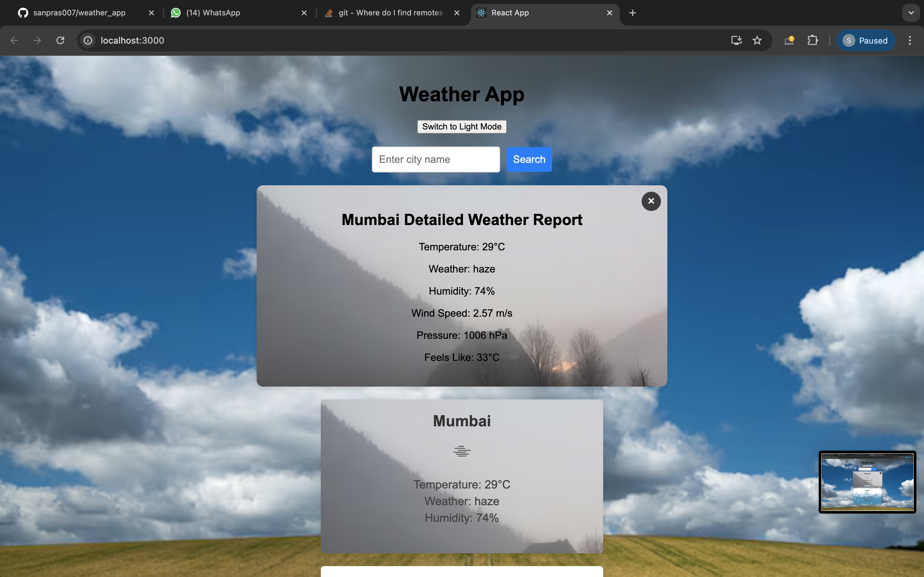The height and width of the screenshot is (577, 924).
Task: Toggle the bookmark star for this page
Action: click(x=757, y=40)
